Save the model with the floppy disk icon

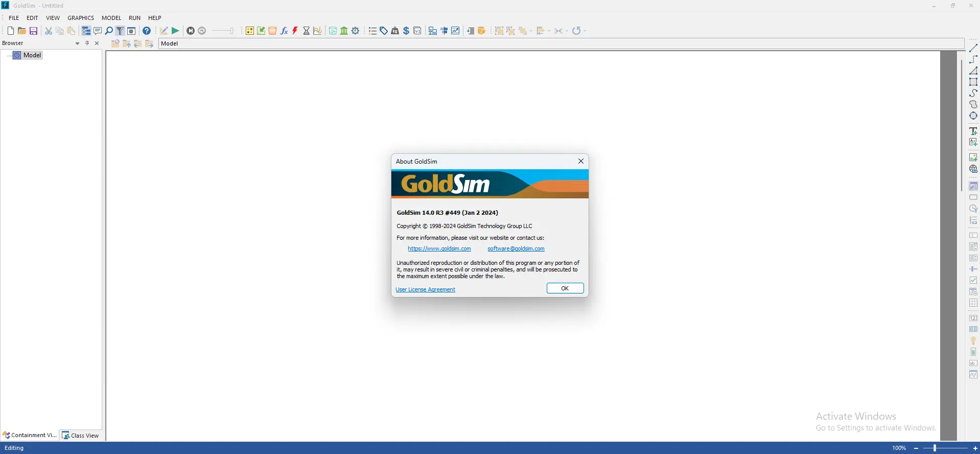[x=34, y=31]
